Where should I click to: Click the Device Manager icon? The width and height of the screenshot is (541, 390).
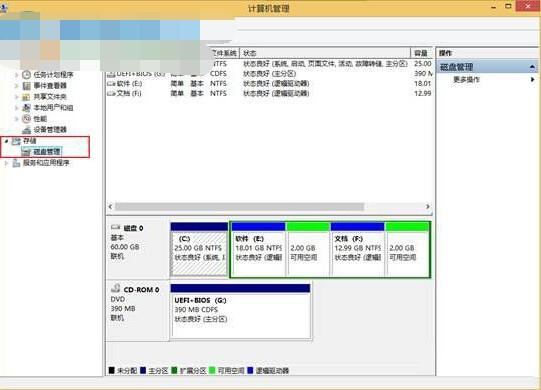click(x=26, y=130)
